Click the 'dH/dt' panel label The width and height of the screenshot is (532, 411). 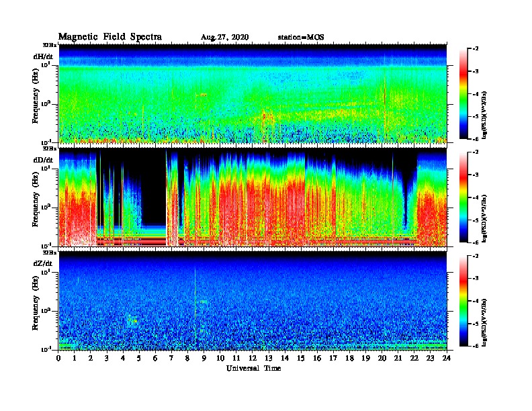point(43,56)
